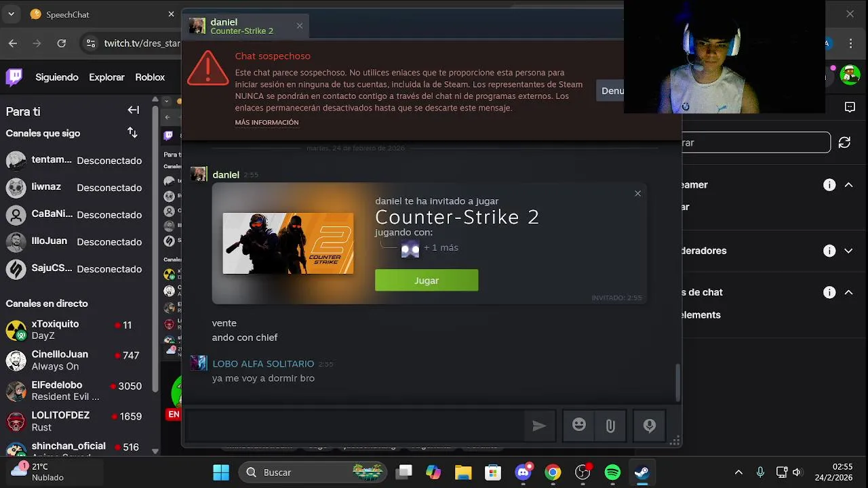This screenshot has width=868, height=488.
Task: Open the site info icon in address bar
Action: pyautogui.click(x=91, y=43)
